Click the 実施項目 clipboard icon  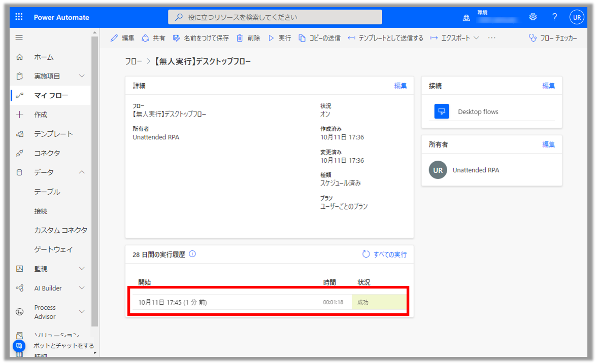(x=20, y=76)
